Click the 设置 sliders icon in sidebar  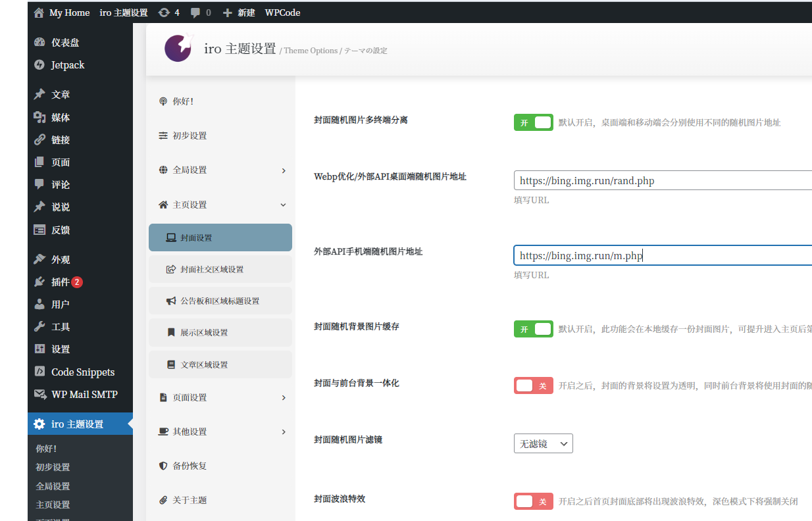[39, 349]
